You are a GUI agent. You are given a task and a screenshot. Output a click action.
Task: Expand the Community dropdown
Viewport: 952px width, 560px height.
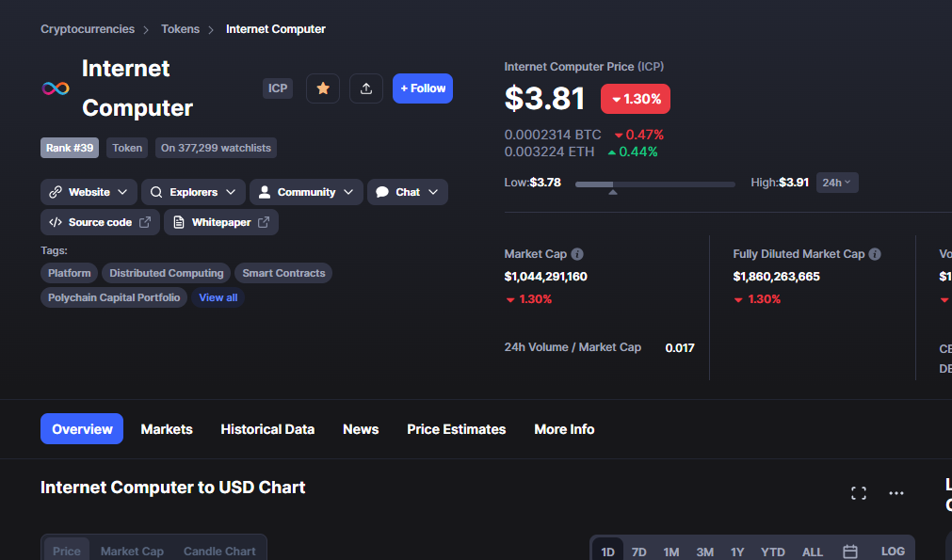[x=306, y=192]
